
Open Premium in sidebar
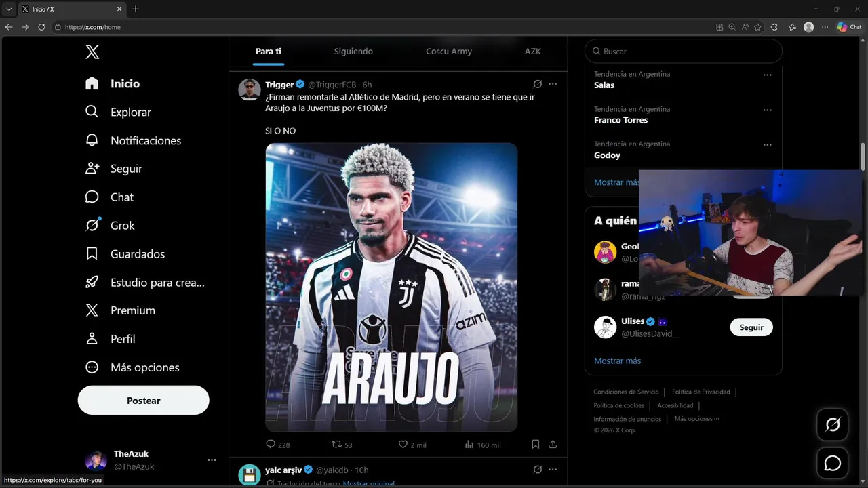click(x=120, y=310)
